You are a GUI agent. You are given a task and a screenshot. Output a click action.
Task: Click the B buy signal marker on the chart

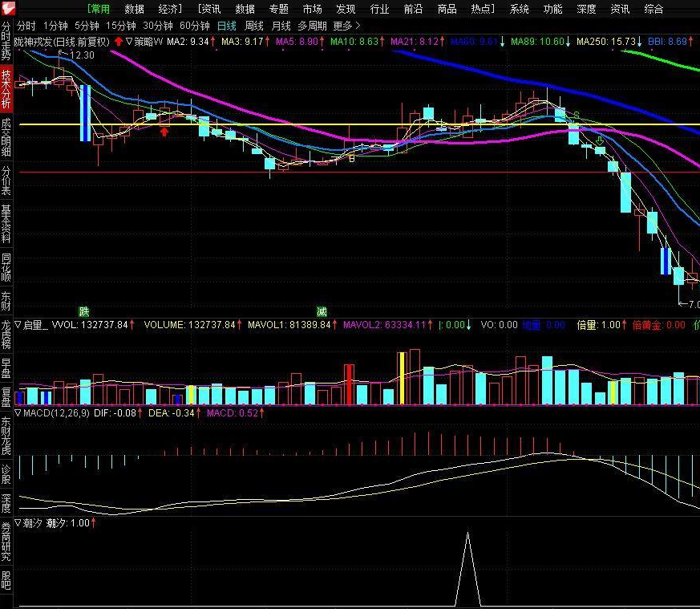click(x=352, y=158)
